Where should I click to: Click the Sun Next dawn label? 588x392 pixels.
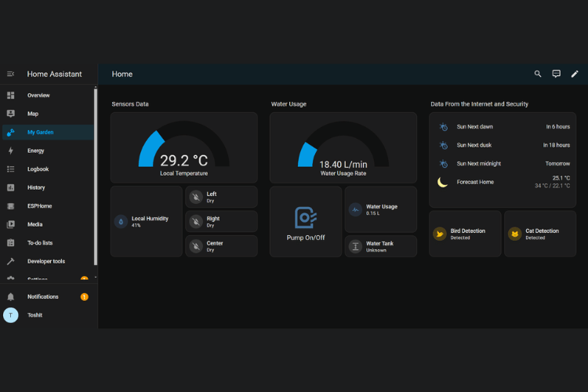coord(475,127)
